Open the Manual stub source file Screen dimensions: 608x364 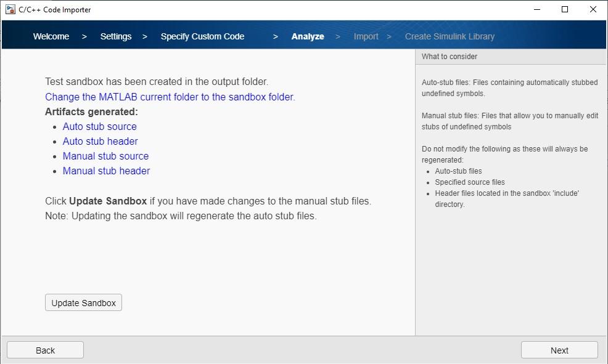coord(105,156)
